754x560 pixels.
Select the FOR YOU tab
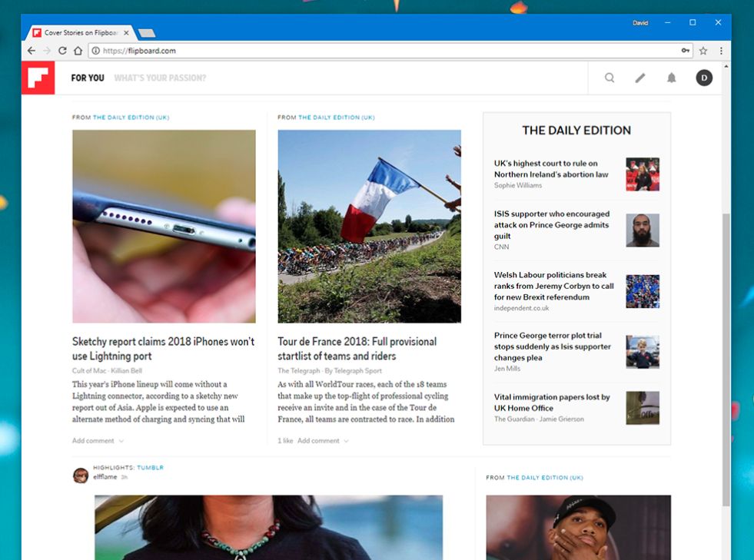point(88,78)
